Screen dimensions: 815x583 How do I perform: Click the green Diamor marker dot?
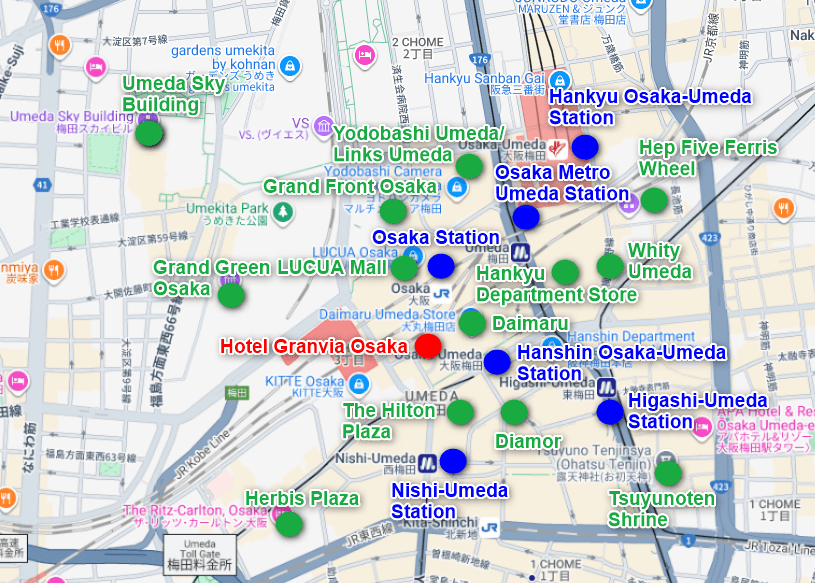(x=514, y=413)
